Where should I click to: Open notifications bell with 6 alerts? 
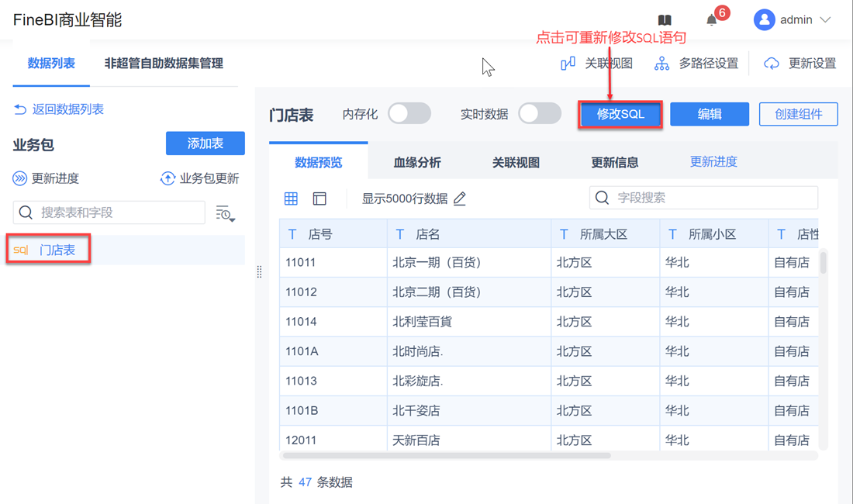(712, 20)
